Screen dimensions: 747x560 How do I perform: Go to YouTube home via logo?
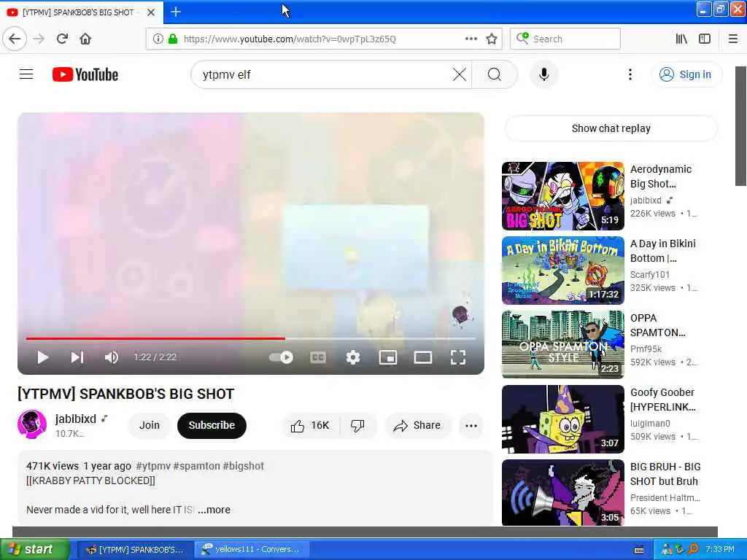click(x=85, y=74)
